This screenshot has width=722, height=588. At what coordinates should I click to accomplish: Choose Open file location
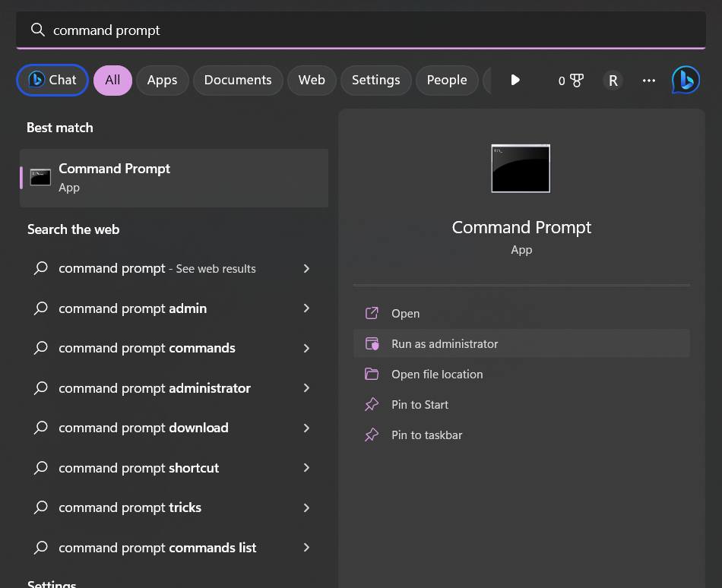click(521, 374)
